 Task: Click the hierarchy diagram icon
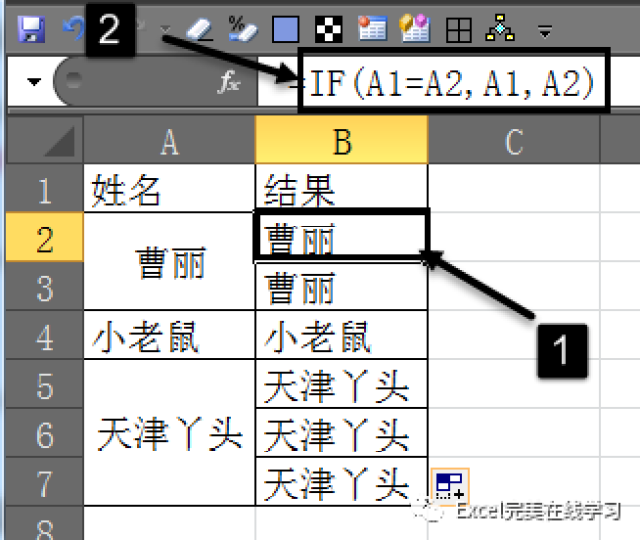click(x=500, y=28)
